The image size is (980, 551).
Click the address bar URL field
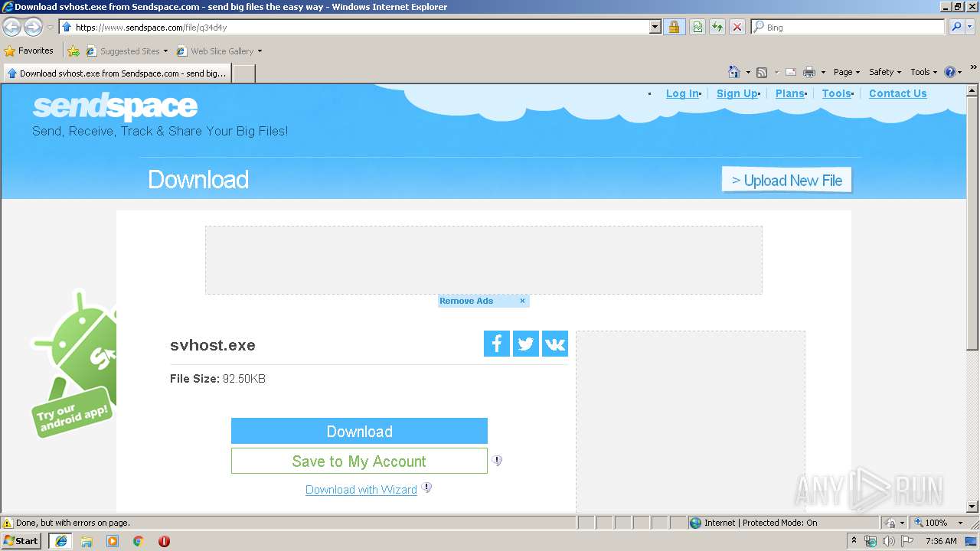click(x=354, y=28)
